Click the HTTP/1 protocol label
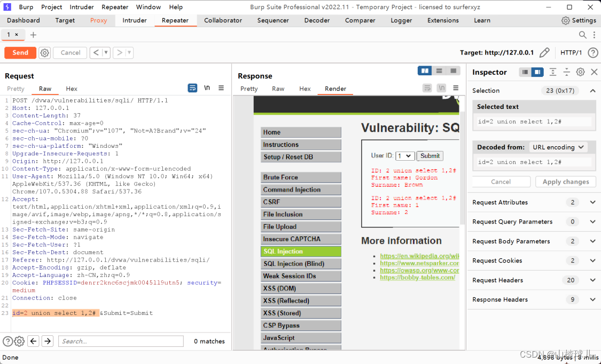Viewport: 601px width, 364px height. point(571,53)
